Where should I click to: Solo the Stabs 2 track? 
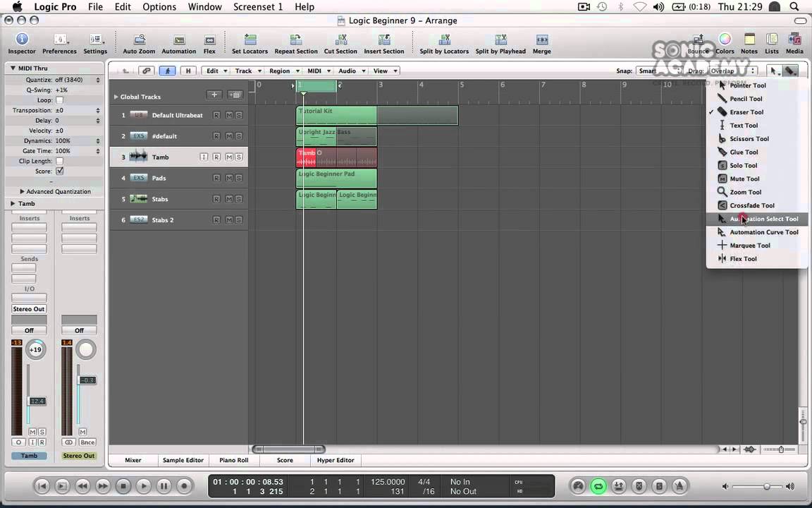click(x=239, y=220)
